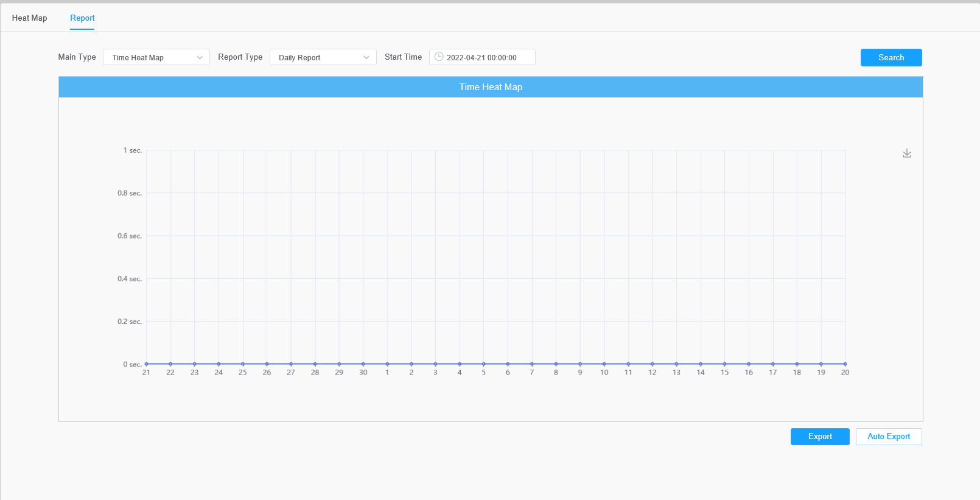The height and width of the screenshot is (500, 980).
Task: Click the '0.8 sec.' y-axis label
Action: click(130, 193)
